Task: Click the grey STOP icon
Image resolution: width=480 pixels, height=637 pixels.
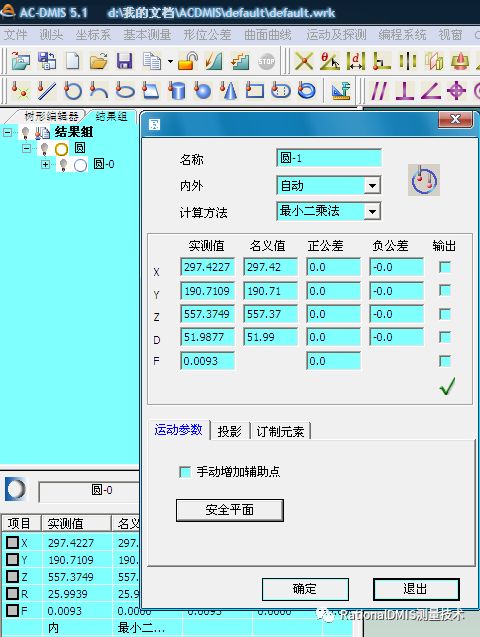Action: [x=266, y=62]
